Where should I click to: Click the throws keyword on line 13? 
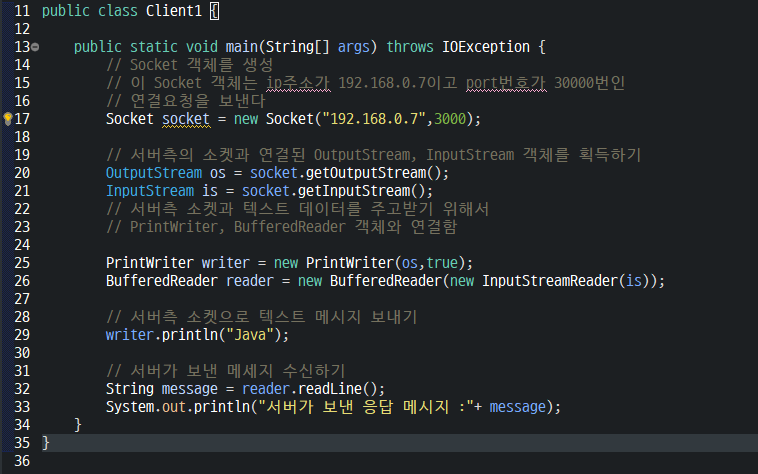click(x=409, y=47)
